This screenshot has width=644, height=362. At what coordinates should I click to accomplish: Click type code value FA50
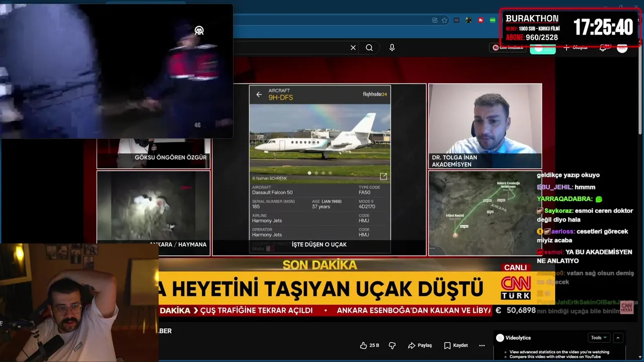(x=364, y=192)
